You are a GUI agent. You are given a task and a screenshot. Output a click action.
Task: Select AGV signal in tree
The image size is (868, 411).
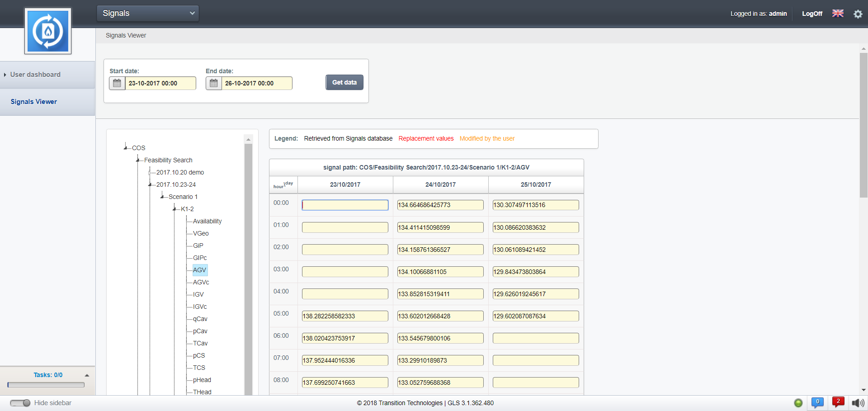pyautogui.click(x=199, y=270)
